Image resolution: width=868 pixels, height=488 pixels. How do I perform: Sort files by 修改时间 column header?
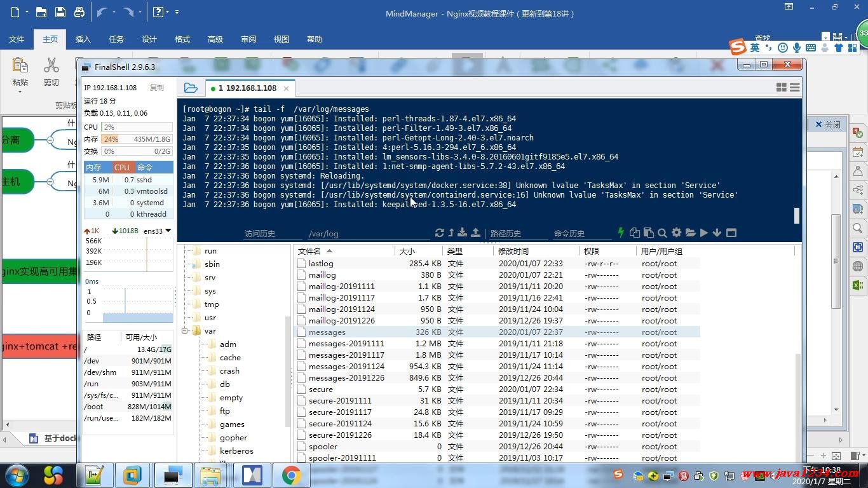click(536, 251)
